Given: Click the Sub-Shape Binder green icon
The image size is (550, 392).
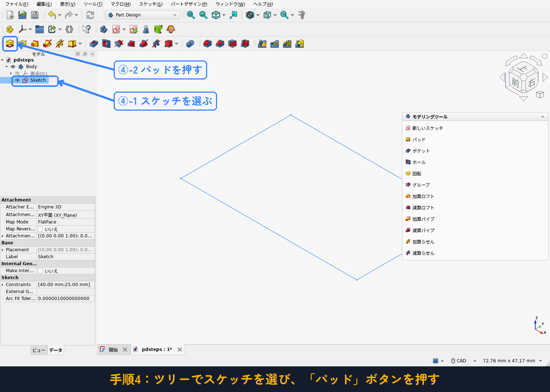Looking at the screenshot, I should [x=158, y=29].
